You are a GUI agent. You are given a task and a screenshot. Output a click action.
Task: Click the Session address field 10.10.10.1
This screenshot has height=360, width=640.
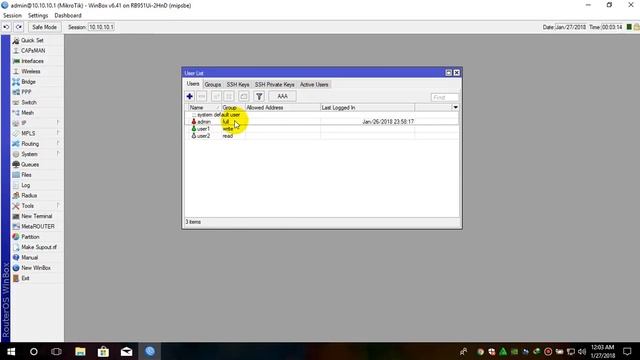(x=101, y=27)
